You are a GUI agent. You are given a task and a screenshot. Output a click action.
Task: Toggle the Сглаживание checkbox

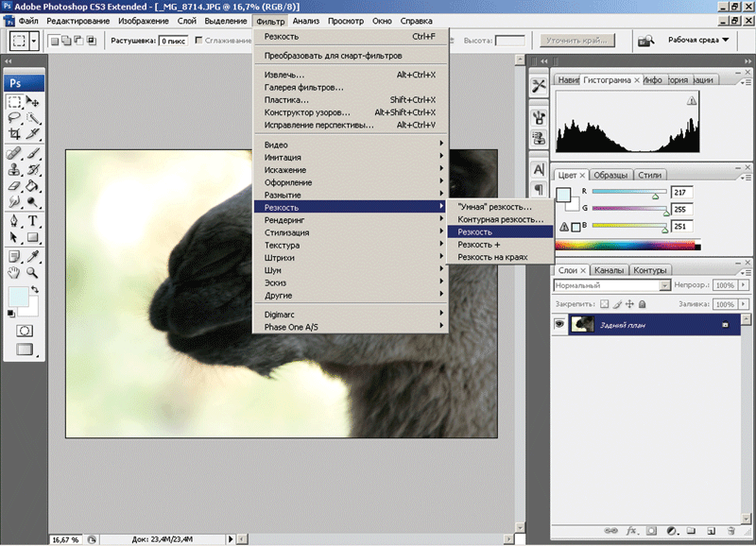199,41
